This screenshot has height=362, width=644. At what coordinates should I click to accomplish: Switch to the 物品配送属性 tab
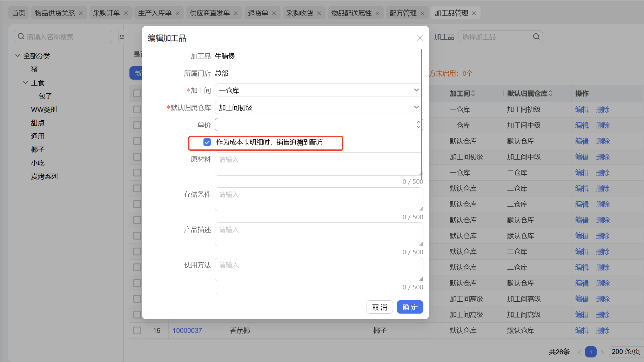[351, 13]
